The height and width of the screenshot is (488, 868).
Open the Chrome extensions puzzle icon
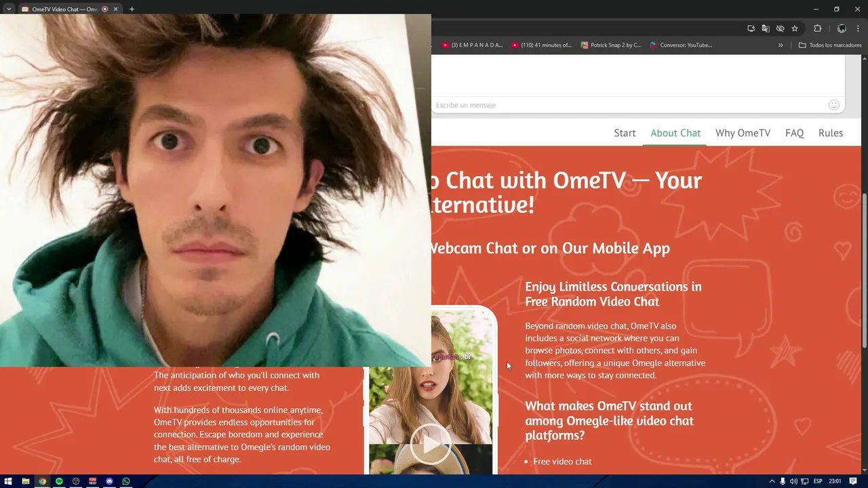pos(817,28)
